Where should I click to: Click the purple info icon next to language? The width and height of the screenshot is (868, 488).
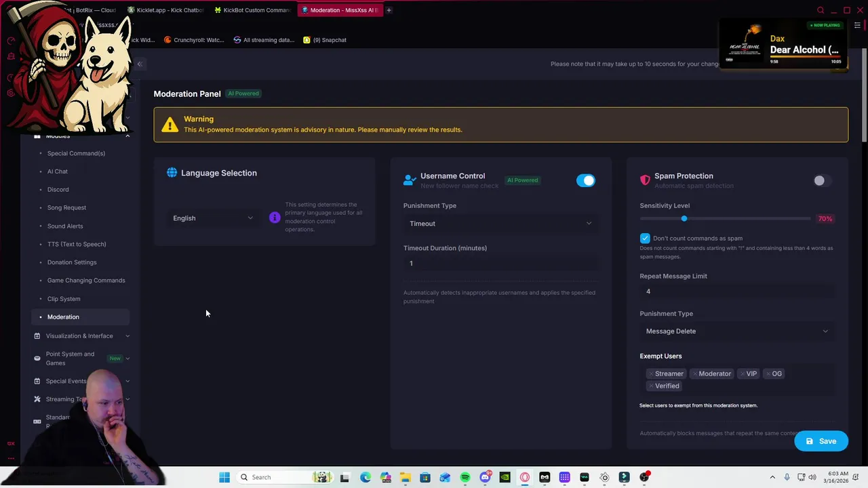(x=275, y=218)
